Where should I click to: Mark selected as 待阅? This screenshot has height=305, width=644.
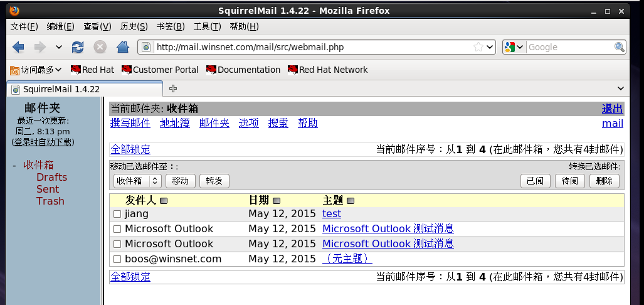(x=570, y=181)
